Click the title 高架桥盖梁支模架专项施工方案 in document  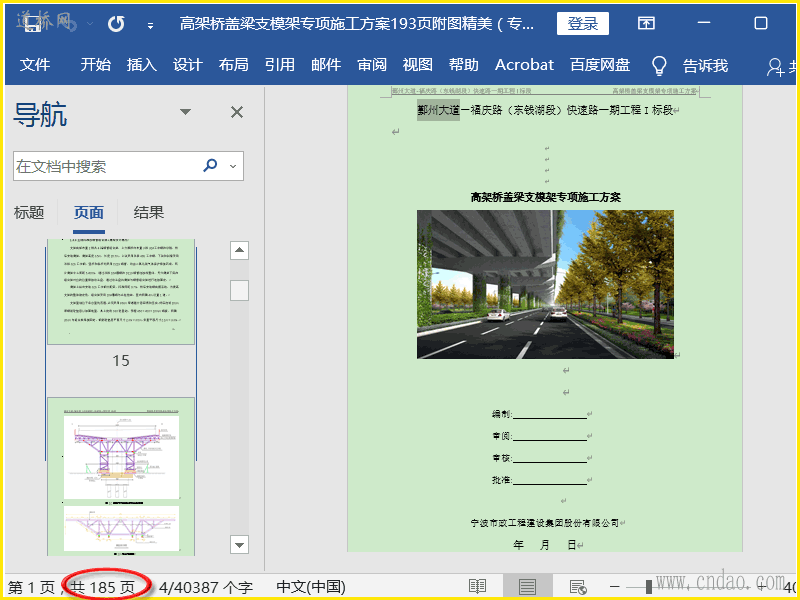pos(545,197)
